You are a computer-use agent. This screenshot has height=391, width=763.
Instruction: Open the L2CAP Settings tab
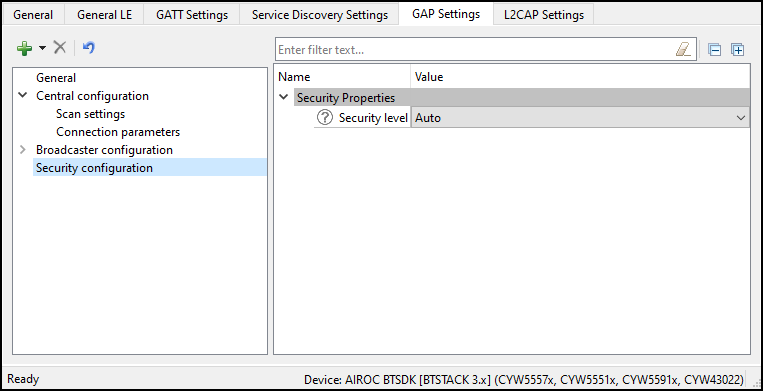coord(544,15)
